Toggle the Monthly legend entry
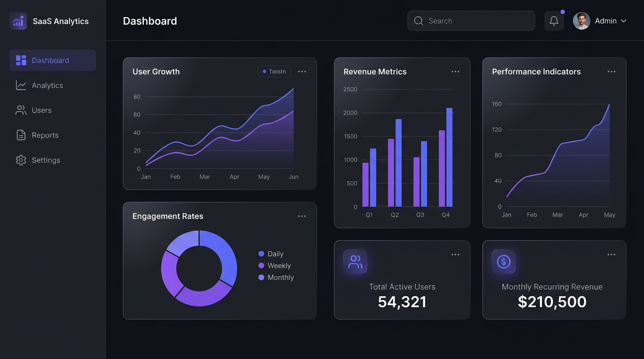The height and width of the screenshot is (359, 644). coord(276,277)
